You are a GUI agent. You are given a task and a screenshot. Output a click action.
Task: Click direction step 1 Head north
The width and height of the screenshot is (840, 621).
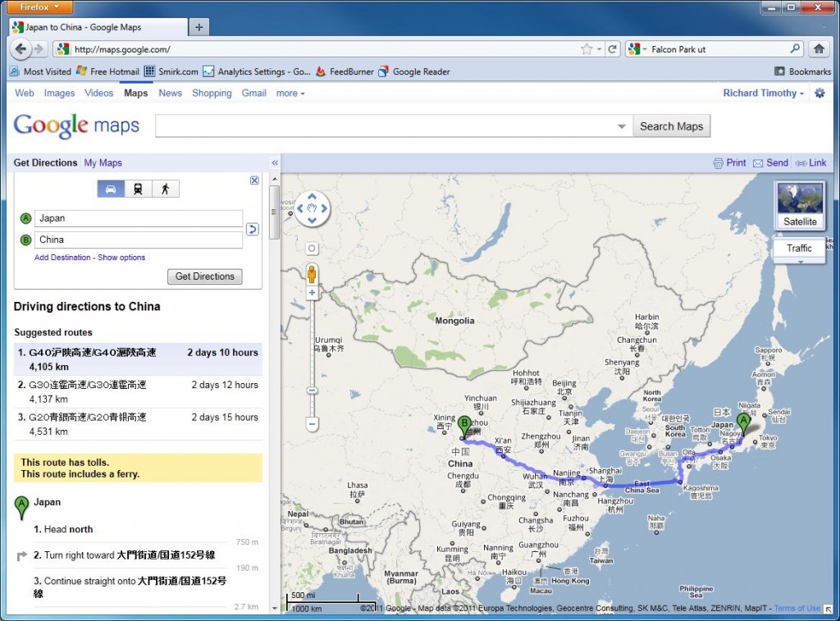pos(63,529)
